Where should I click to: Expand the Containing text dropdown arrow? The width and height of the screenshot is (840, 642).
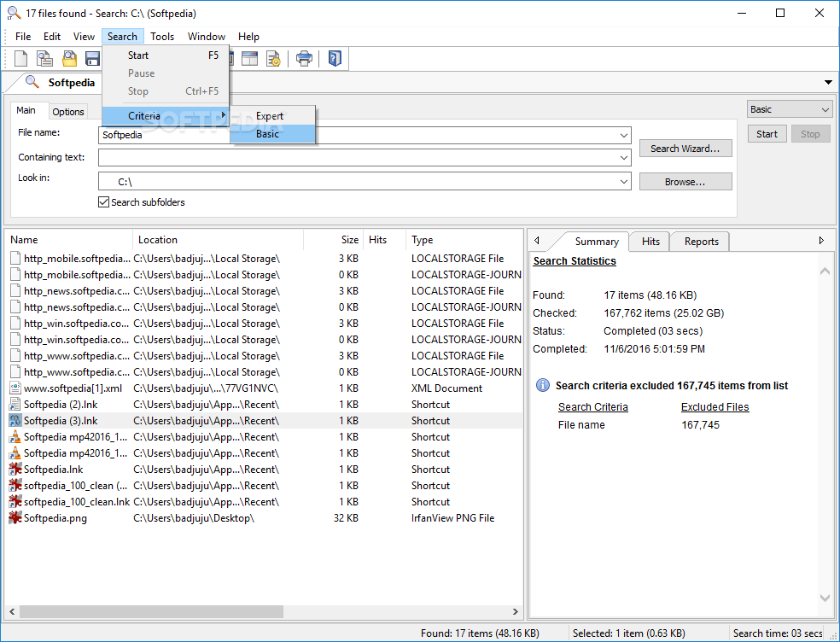coord(623,158)
